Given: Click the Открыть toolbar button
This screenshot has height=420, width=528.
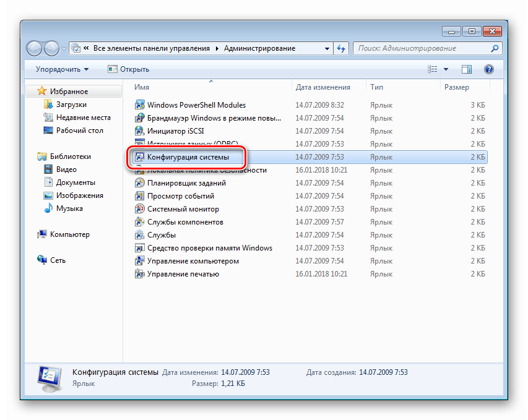Looking at the screenshot, I should point(128,69).
